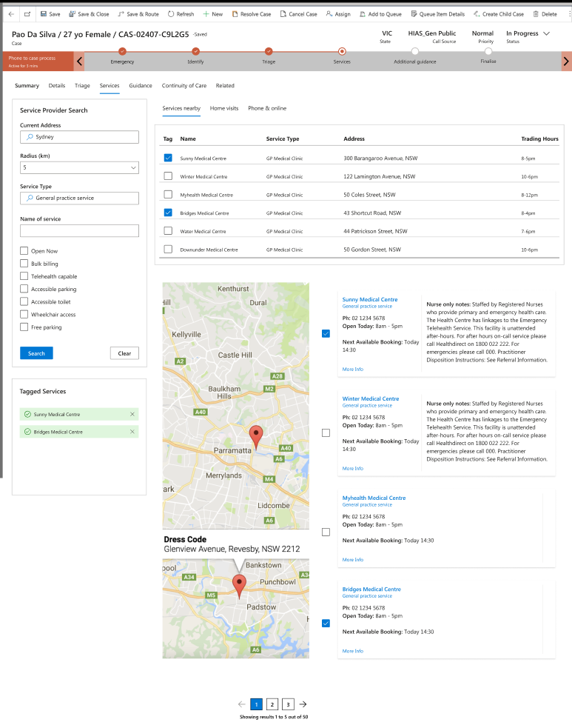The width and height of the screenshot is (572, 728).
Task: Open the Continuity of Care tab
Action: (184, 85)
